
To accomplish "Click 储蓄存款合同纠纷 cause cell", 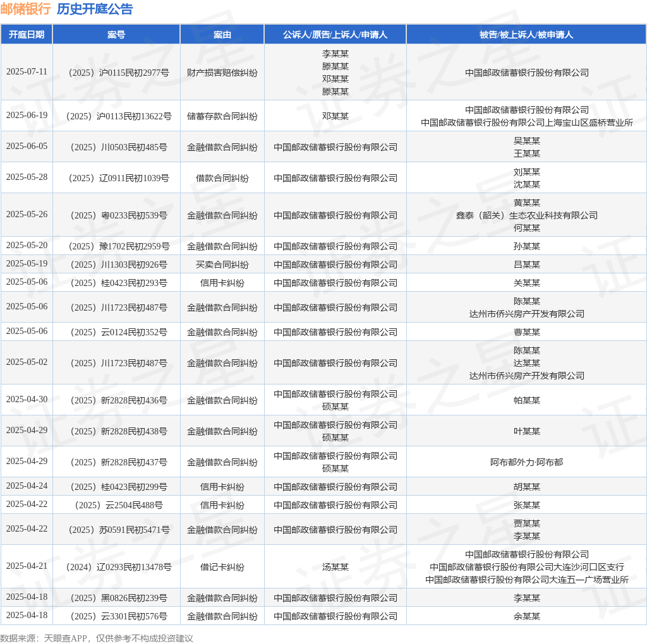I will (222, 116).
